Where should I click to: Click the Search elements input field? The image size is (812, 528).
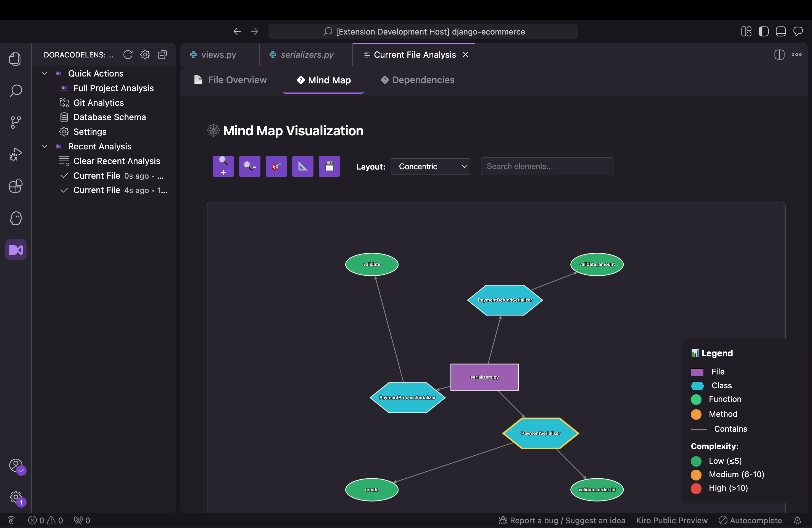click(547, 167)
